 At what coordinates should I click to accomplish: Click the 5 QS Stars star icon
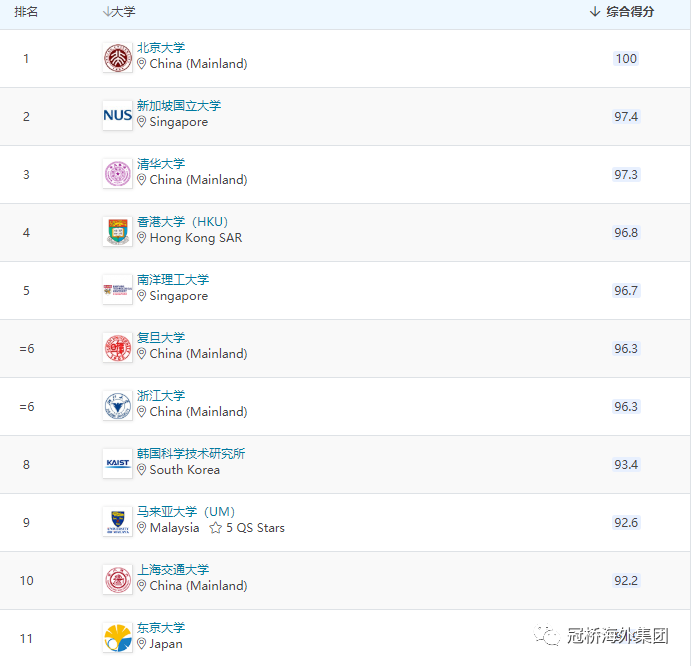(215, 528)
